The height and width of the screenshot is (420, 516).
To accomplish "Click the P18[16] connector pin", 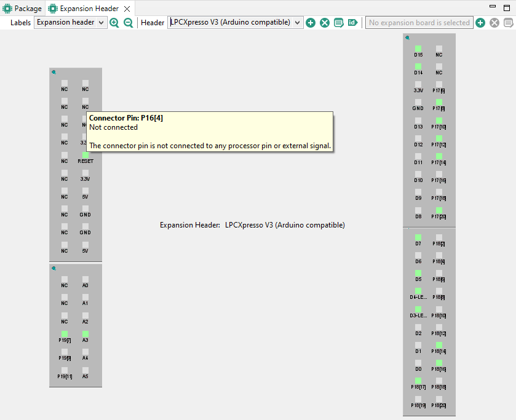I will (x=439, y=363).
